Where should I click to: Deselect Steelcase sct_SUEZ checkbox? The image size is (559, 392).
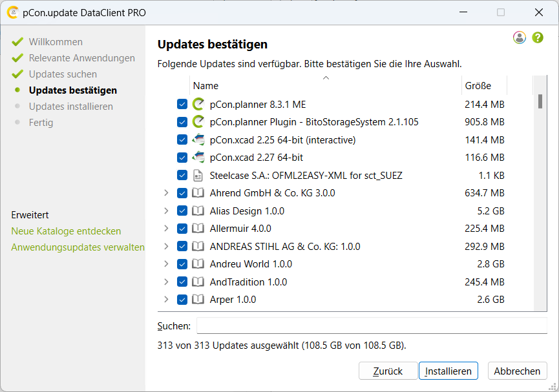tap(182, 175)
